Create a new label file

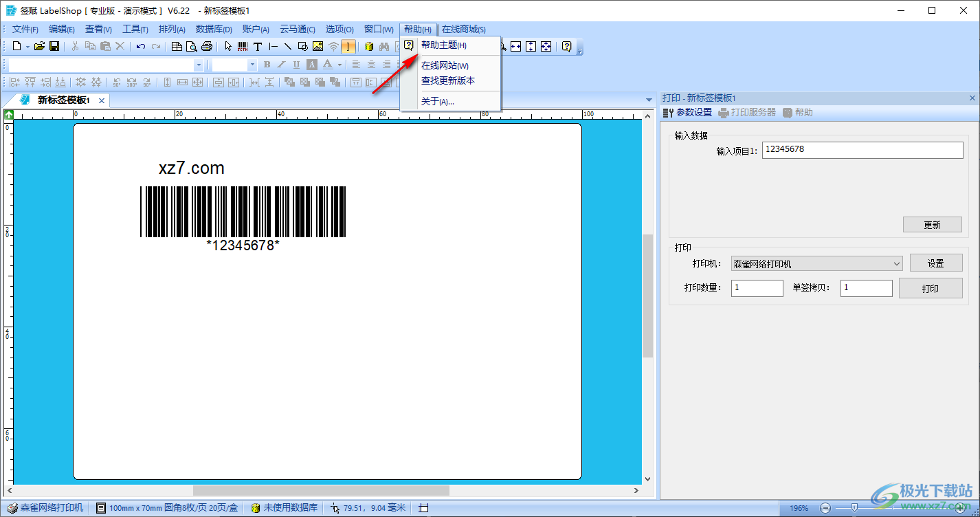pyautogui.click(x=17, y=46)
